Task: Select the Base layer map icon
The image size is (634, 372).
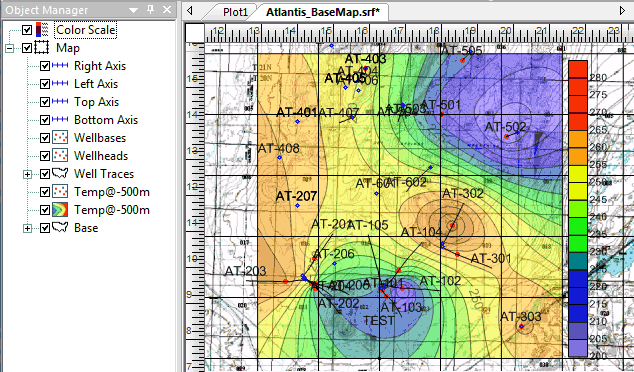Action: (x=60, y=228)
